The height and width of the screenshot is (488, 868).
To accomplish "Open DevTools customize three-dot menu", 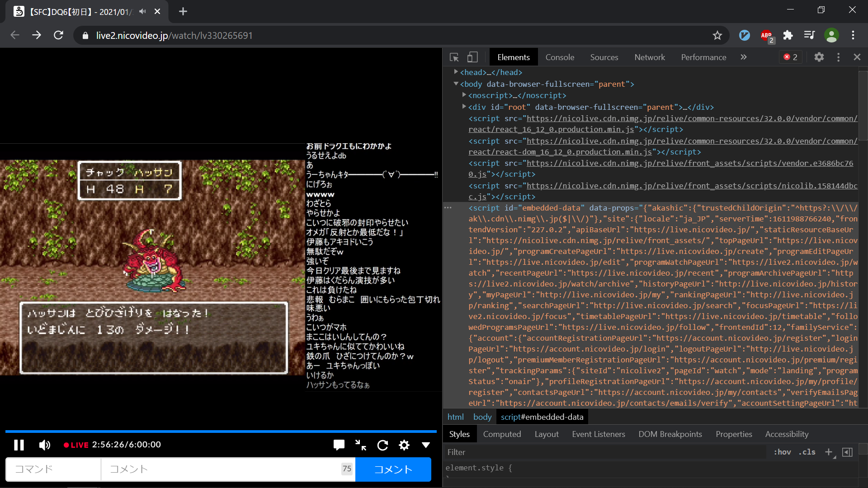I will (x=838, y=57).
